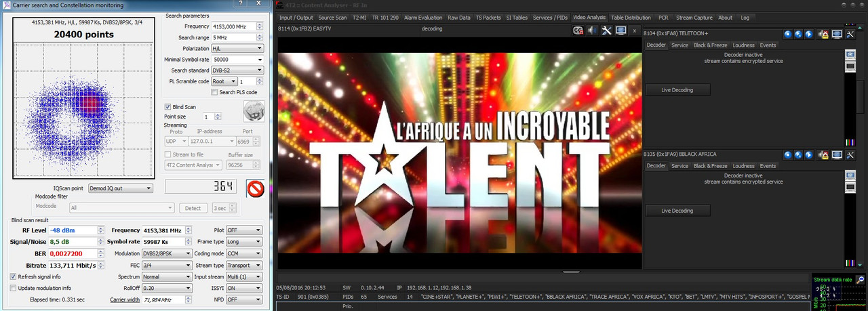868x311 pixels.
Task: Stop TELETOON+ decoder with stop icon
Action: (x=788, y=33)
